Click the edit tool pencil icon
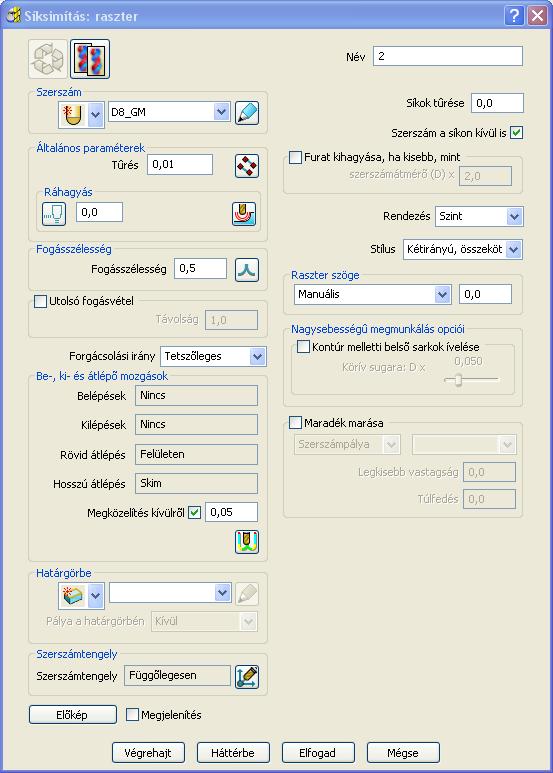 click(x=247, y=113)
